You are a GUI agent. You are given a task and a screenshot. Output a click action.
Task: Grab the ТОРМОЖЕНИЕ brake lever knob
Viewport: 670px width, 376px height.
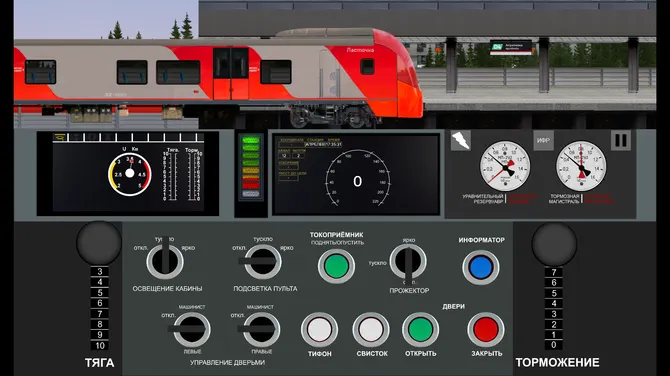pyautogui.click(x=554, y=244)
